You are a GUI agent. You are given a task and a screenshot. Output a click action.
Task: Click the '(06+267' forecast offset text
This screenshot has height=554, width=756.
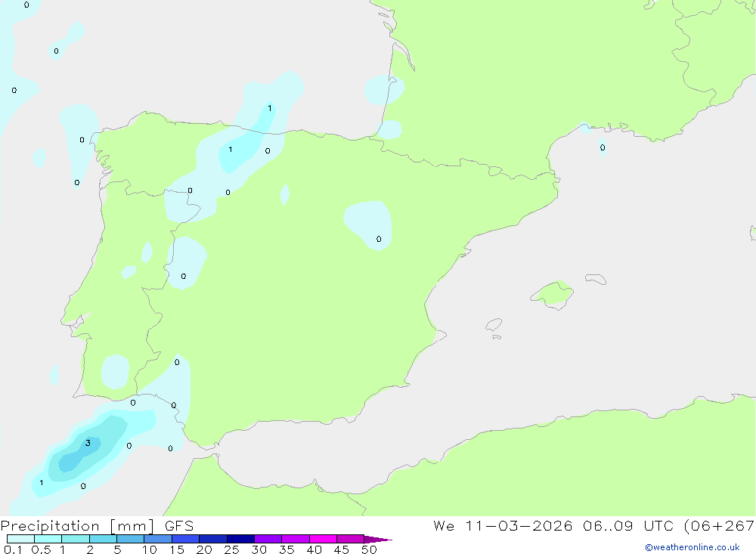tap(720, 526)
